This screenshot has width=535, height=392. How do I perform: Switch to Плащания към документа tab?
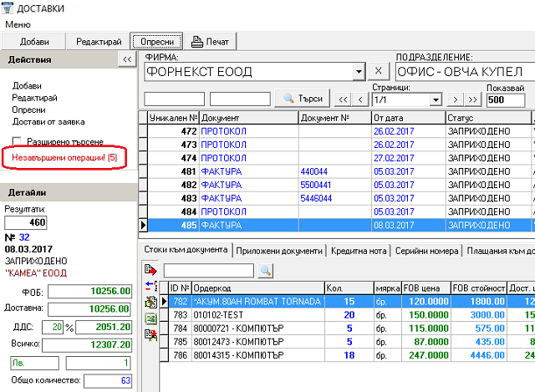[x=500, y=251]
